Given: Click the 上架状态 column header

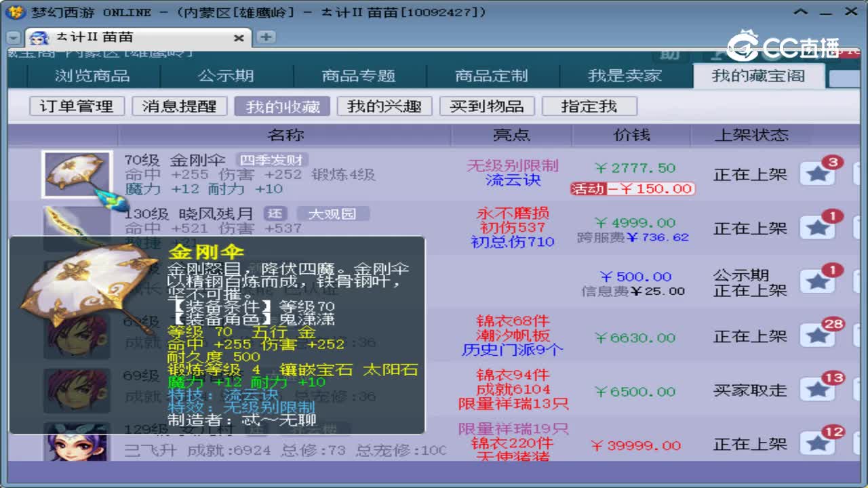Looking at the screenshot, I should coord(751,135).
